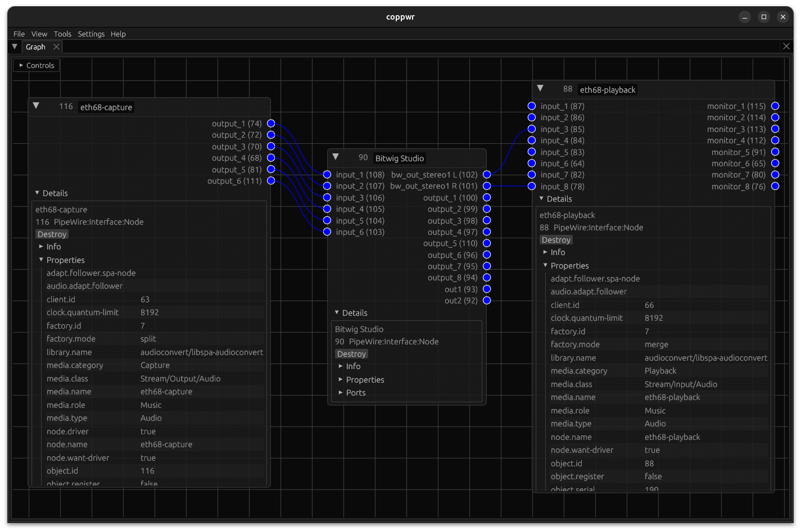Select the monitor_1 (115) port circle

(x=775, y=106)
